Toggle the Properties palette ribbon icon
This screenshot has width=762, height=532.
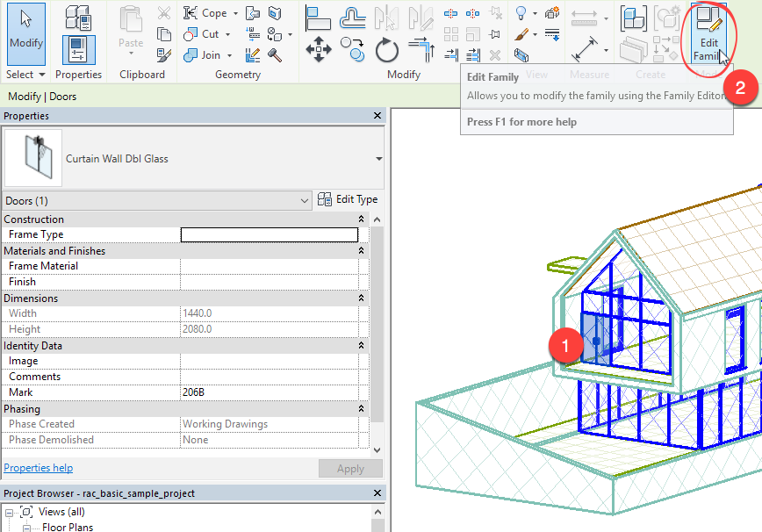pyautogui.click(x=78, y=50)
